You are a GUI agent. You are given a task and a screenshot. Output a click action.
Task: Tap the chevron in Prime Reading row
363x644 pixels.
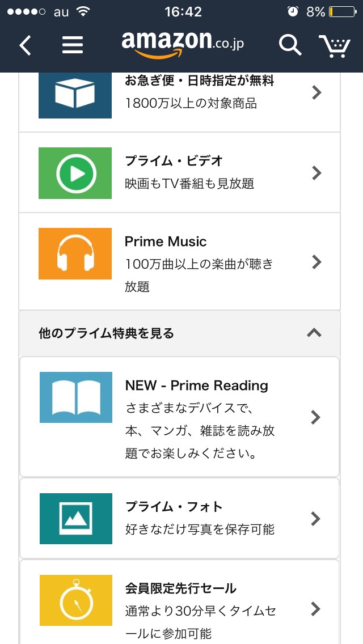pyautogui.click(x=316, y=418)
